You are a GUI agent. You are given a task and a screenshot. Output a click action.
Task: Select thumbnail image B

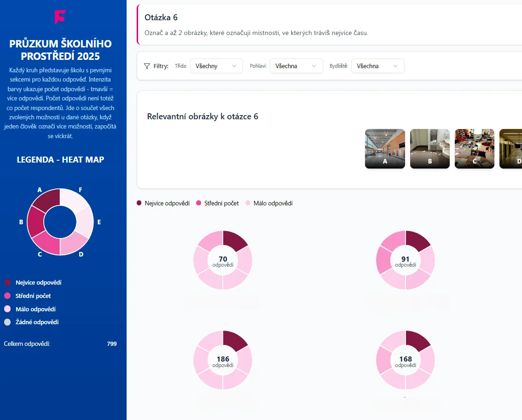tap(430, 149)
